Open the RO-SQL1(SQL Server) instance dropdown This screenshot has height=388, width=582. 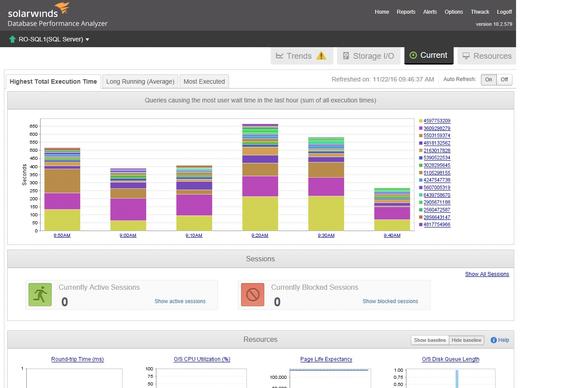coord(54,39)
